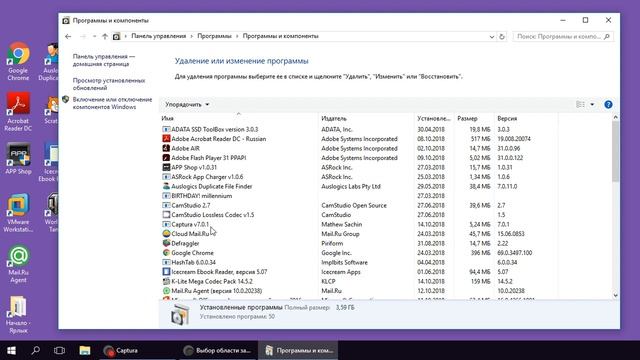Screen dimensions: 640x360
Task: Open Google Chrome desktop shortcut
Action: [x=18, y=61]
